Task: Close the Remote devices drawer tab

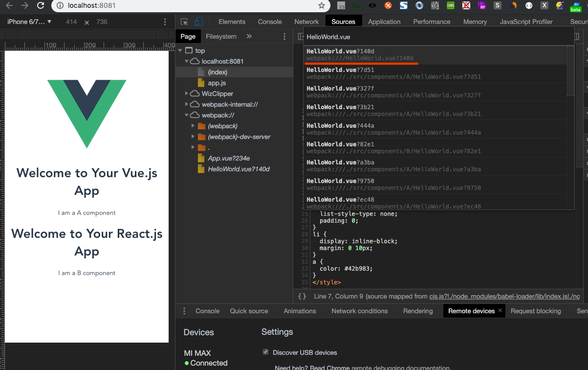Action: (x=501, y=311)
